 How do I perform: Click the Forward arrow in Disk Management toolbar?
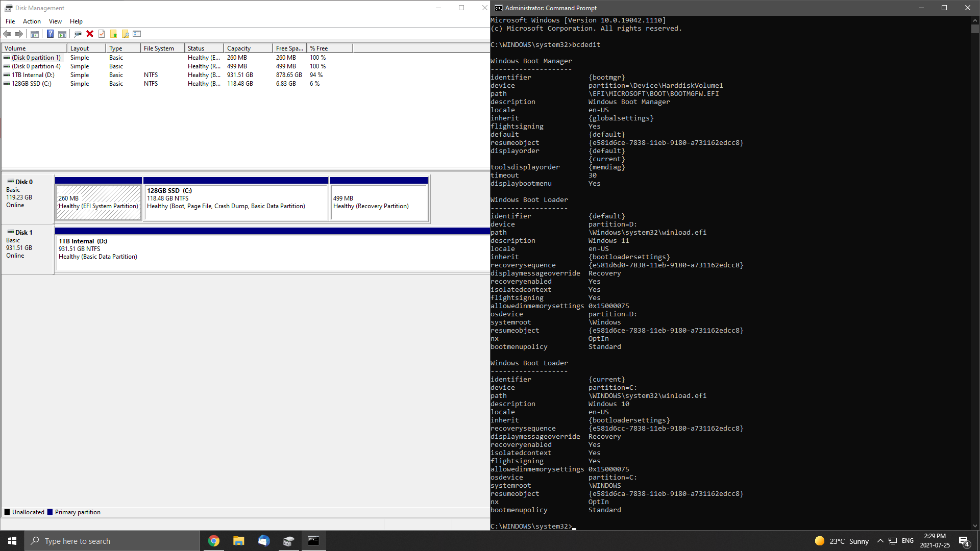pyautogui.click(x=19, y=34)
